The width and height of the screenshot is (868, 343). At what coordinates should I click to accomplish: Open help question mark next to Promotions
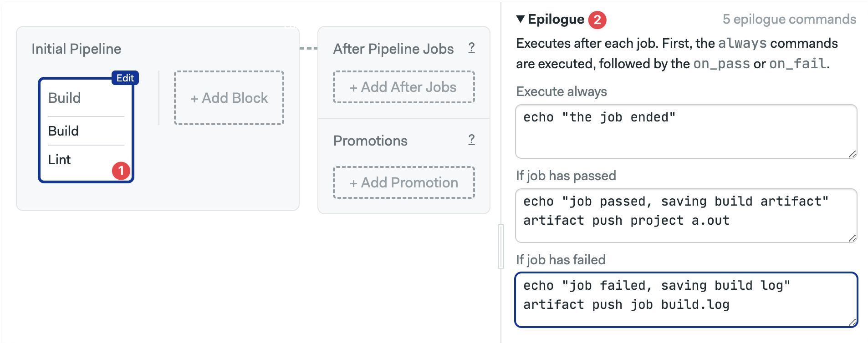(x=471, y=140)
